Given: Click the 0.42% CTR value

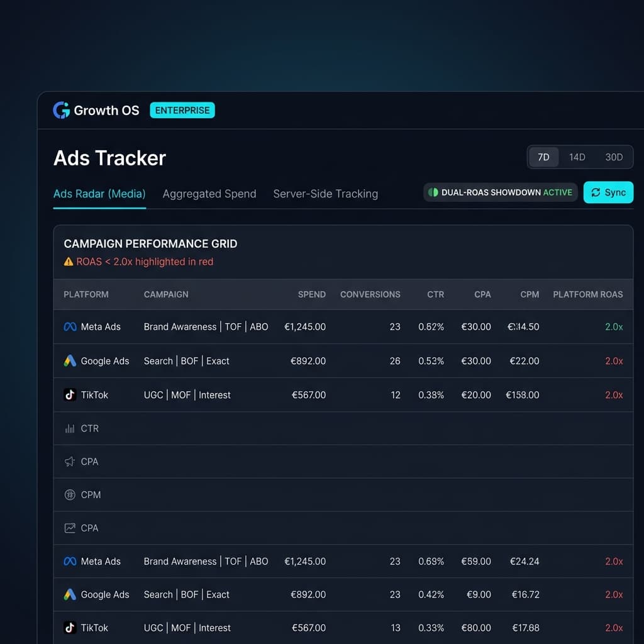Looking at the screenshot, I should (x=431, y=594).
